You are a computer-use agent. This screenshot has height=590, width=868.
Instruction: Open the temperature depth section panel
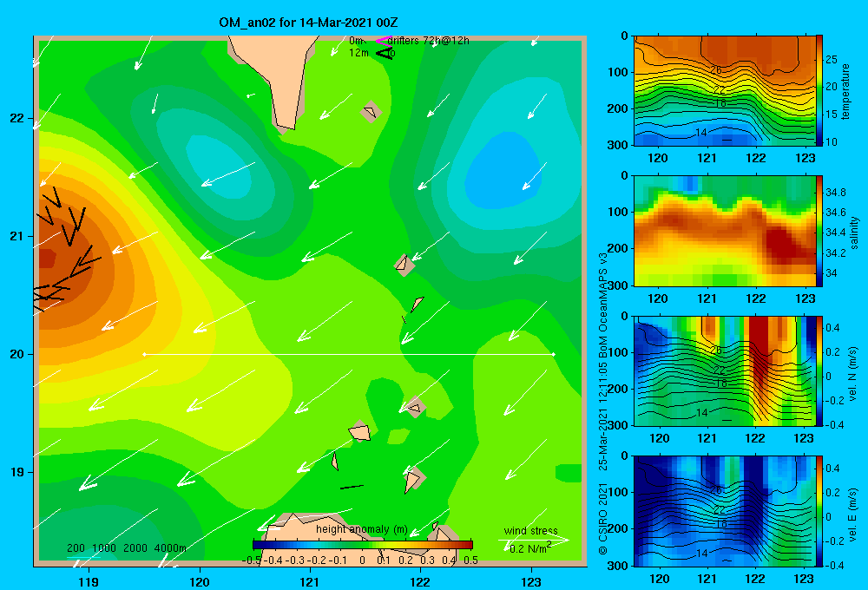[x=725, y=91]
